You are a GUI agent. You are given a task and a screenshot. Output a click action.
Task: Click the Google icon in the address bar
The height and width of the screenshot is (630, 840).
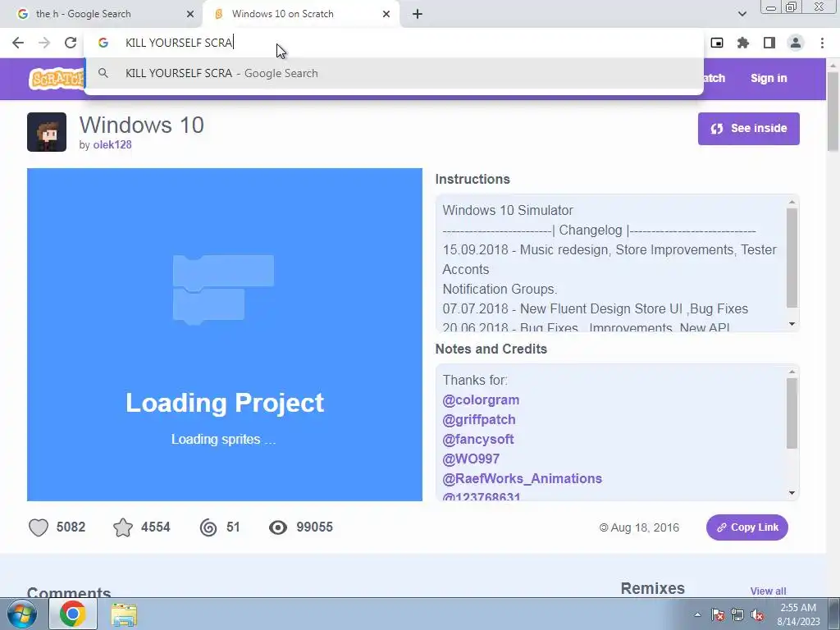(103, 43)
